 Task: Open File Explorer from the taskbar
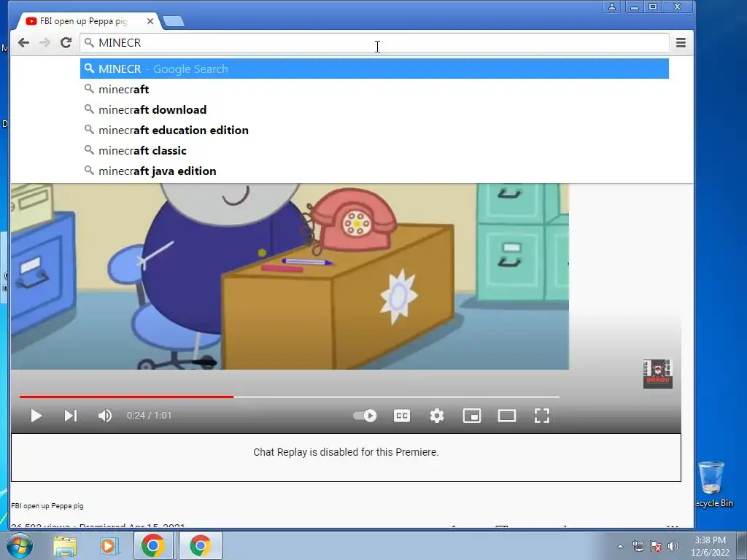(x=65, y=545)
